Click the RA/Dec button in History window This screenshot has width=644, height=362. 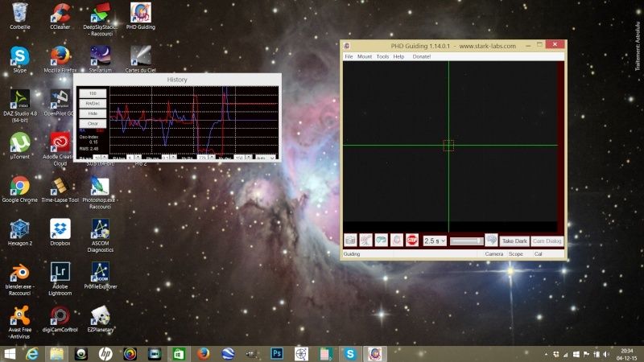coord(93,104)
